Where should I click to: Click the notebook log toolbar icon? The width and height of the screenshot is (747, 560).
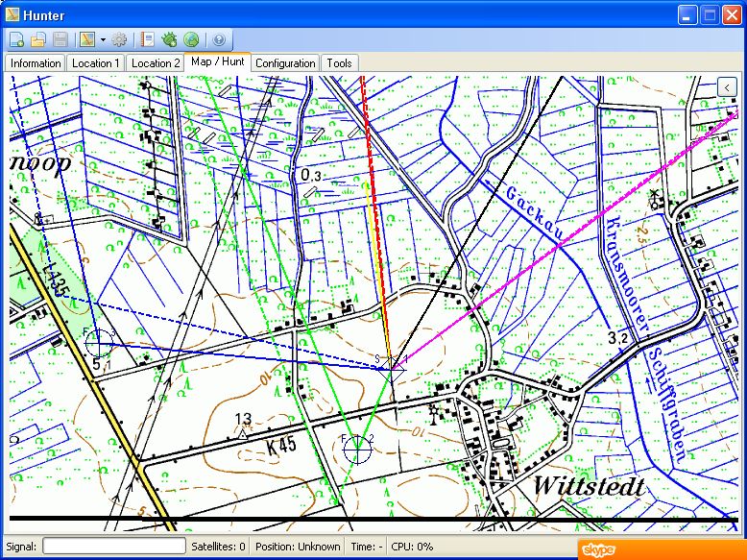148,40
